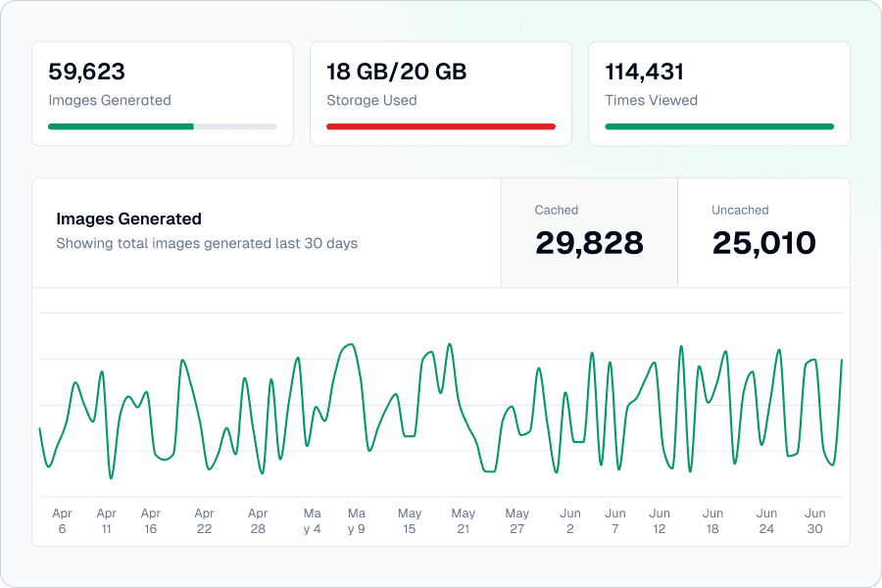Click the Images Generated progress bar
882x588 pixels.
click(162, 126)
